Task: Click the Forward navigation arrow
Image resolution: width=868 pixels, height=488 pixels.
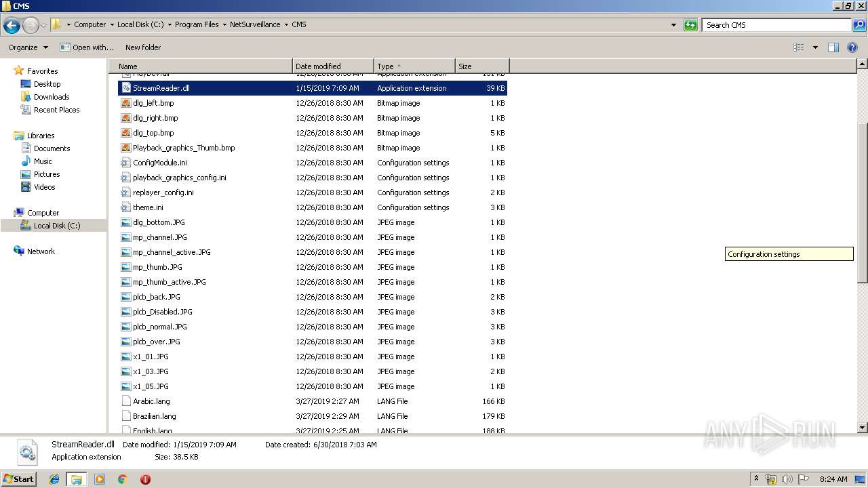Action: pos(31,26)
